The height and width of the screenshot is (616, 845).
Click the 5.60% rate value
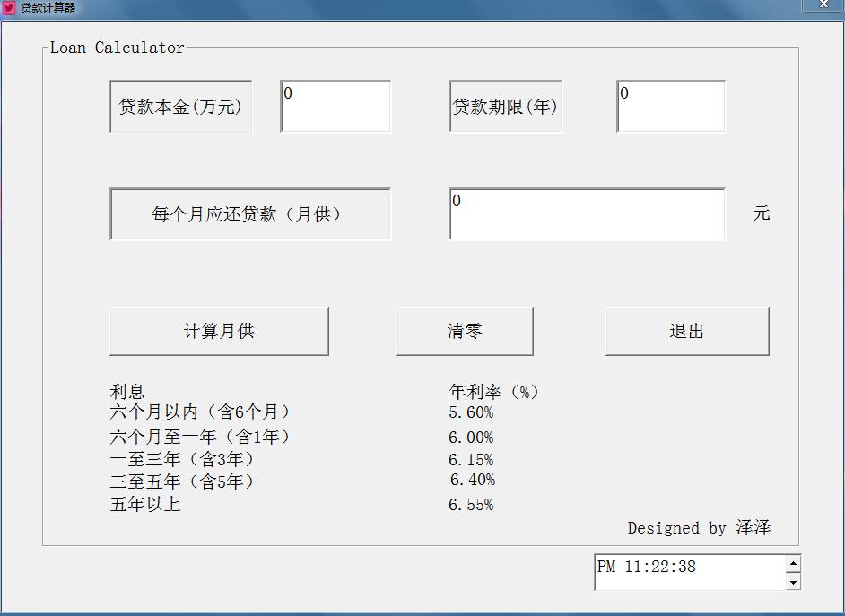(471, 412)
